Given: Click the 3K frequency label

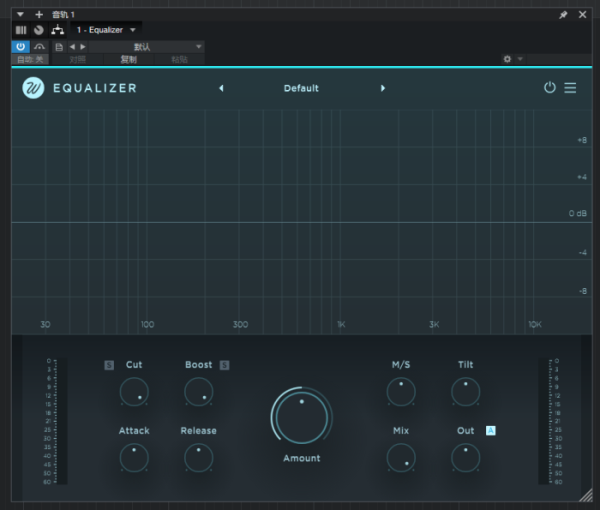Looking at the screenshot, I should [434, 324].
